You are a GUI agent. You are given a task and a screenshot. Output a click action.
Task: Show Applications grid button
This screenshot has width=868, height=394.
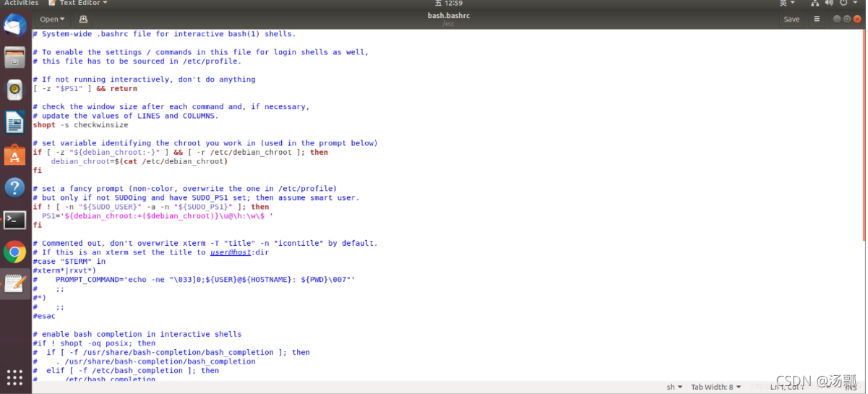click(x=14, y=377)
